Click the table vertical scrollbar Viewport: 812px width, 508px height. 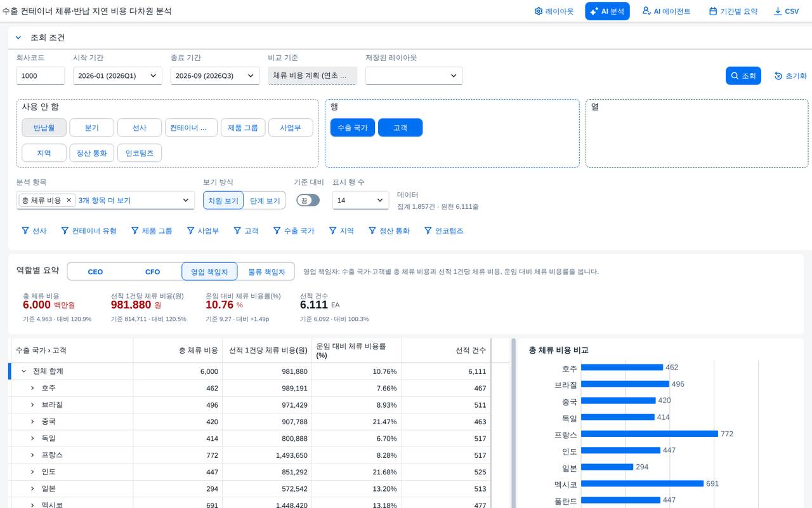click(x=513, y=423)
